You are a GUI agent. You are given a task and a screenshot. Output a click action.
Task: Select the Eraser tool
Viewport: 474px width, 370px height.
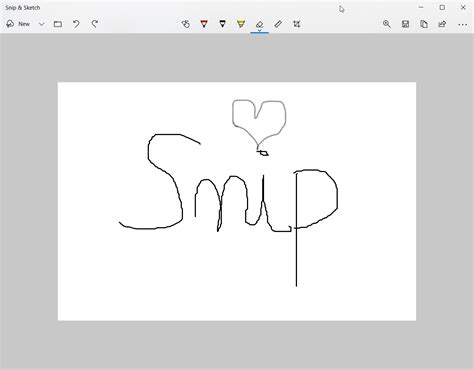pyautogui.click(x=259, y=24)
